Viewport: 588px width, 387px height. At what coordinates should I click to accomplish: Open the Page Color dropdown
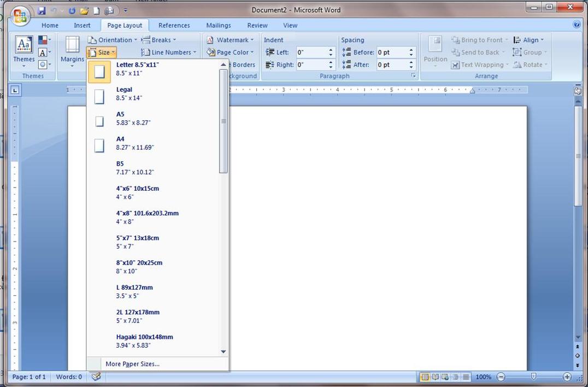[x=230, y=52]
